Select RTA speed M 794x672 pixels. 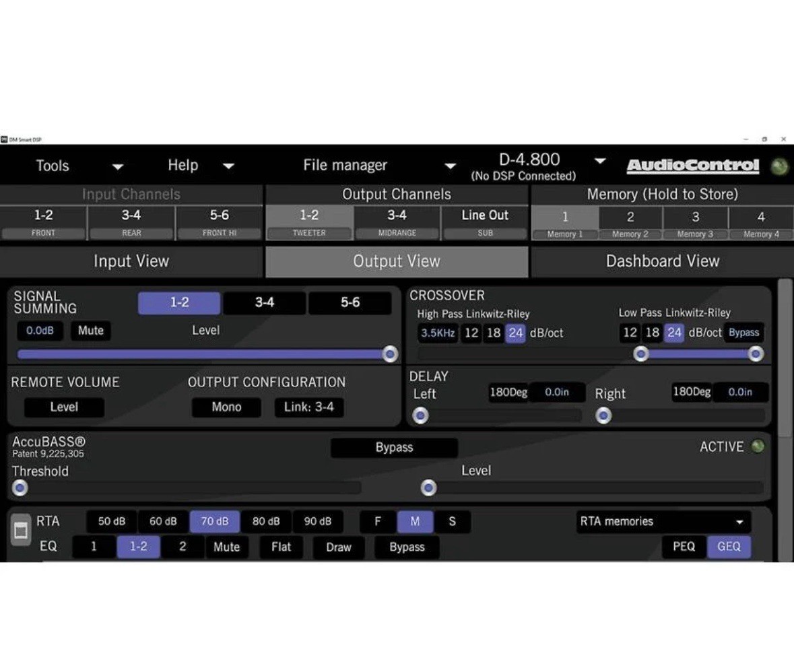416,522
